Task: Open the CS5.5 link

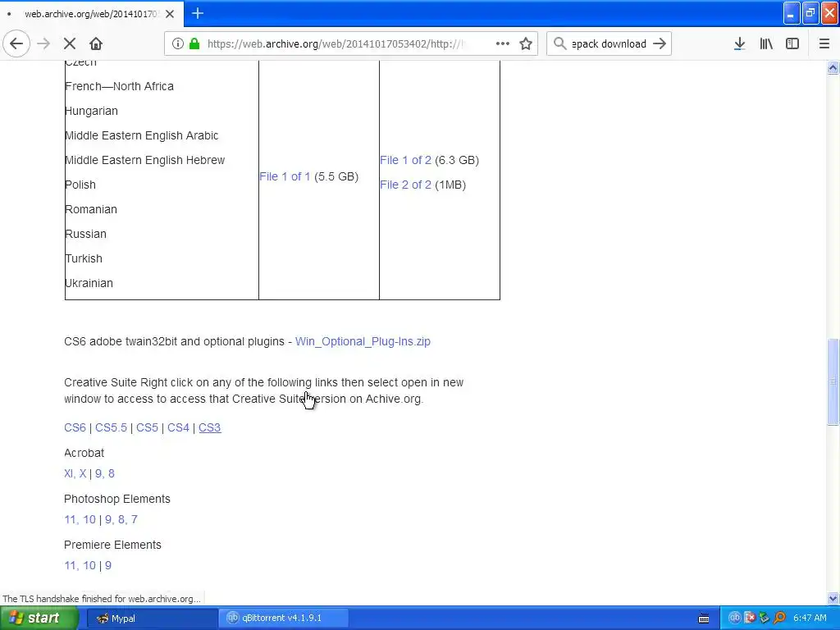Action: coord(111,427)
